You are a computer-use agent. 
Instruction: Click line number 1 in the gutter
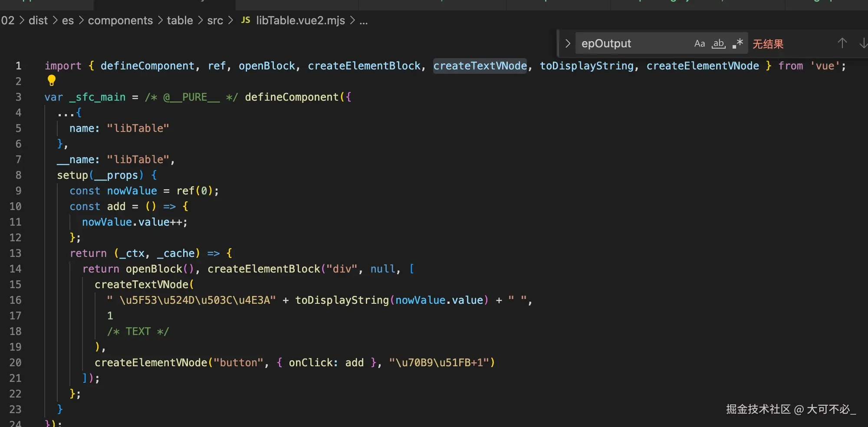(x=18, y=66)
